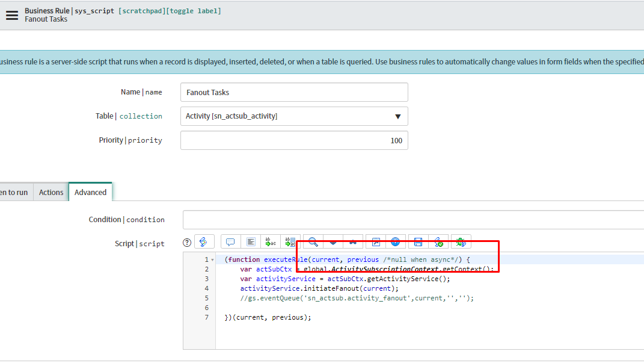Open the Actions tab
Screen dimensions: 644x363
[51, 192]
